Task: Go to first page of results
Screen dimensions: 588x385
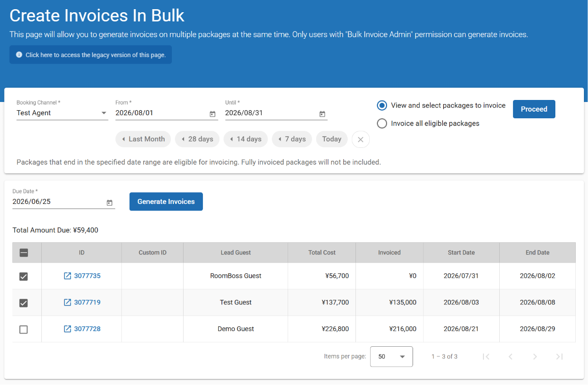Action: click(486, 356)
